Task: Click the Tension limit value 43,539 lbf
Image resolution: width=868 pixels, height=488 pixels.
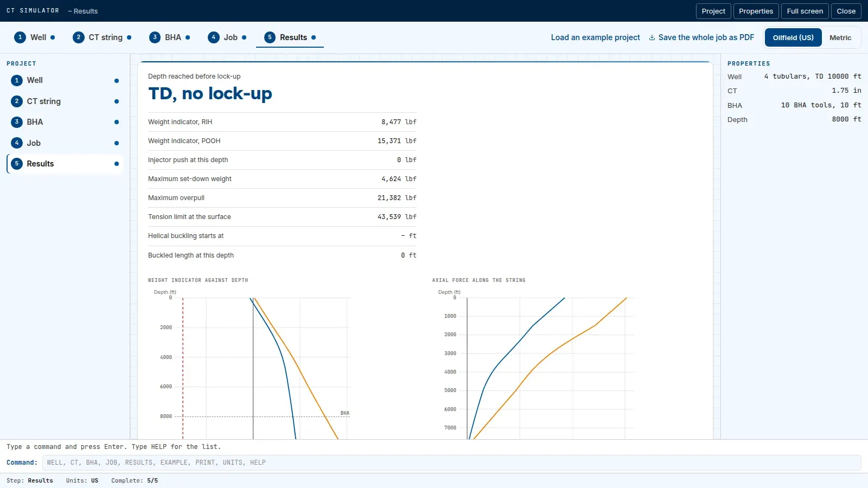Action: click(x=397, y=217)
